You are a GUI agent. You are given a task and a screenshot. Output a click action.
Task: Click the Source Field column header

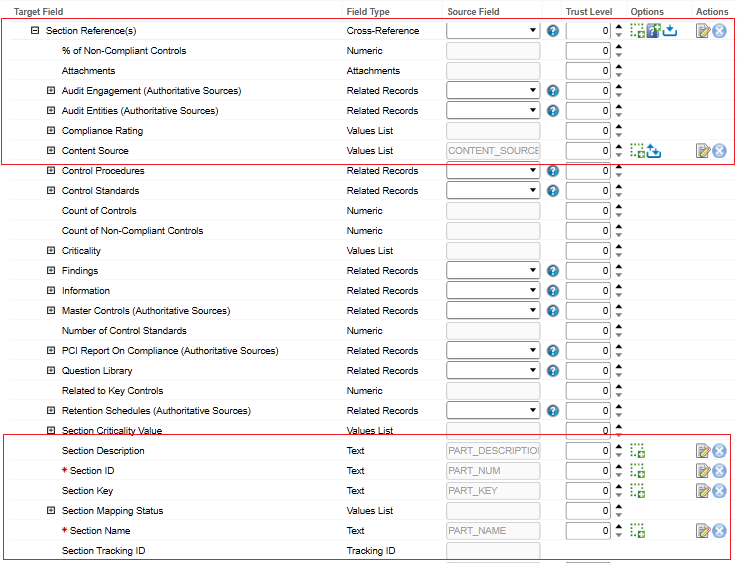(473, 12)
